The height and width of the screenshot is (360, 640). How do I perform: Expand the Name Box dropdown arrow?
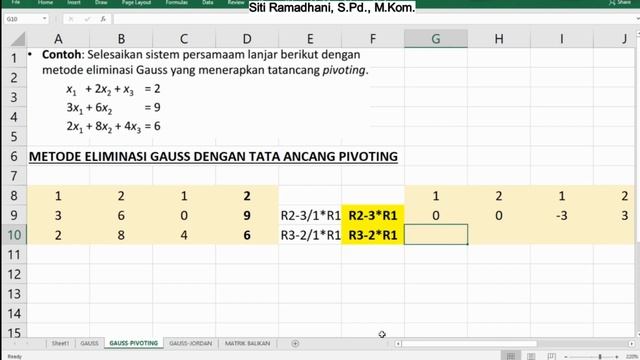[44, 19]
